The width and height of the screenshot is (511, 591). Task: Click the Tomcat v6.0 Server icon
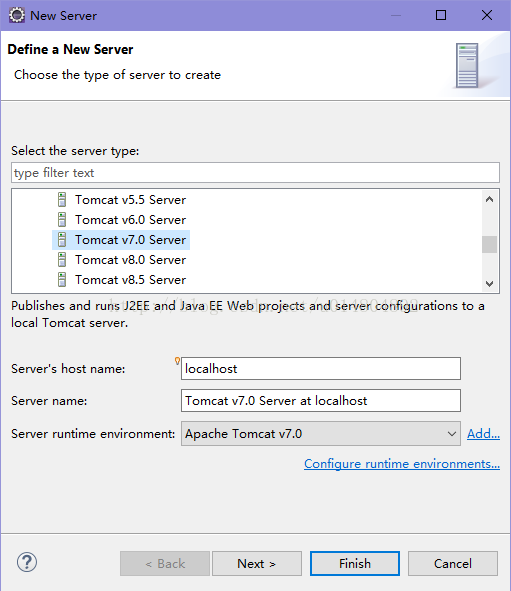click(62, 220)
